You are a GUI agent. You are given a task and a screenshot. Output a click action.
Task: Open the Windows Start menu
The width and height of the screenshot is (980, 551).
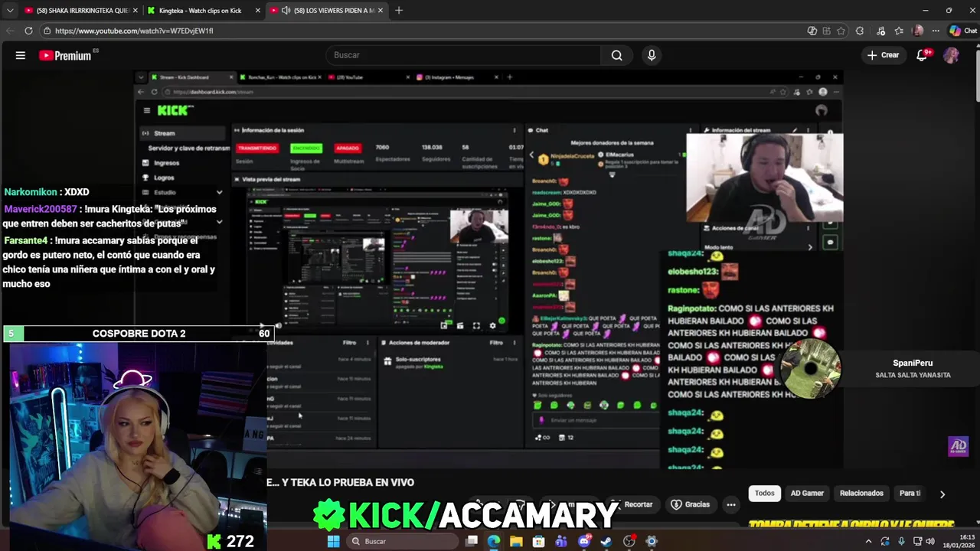(333, 541)
